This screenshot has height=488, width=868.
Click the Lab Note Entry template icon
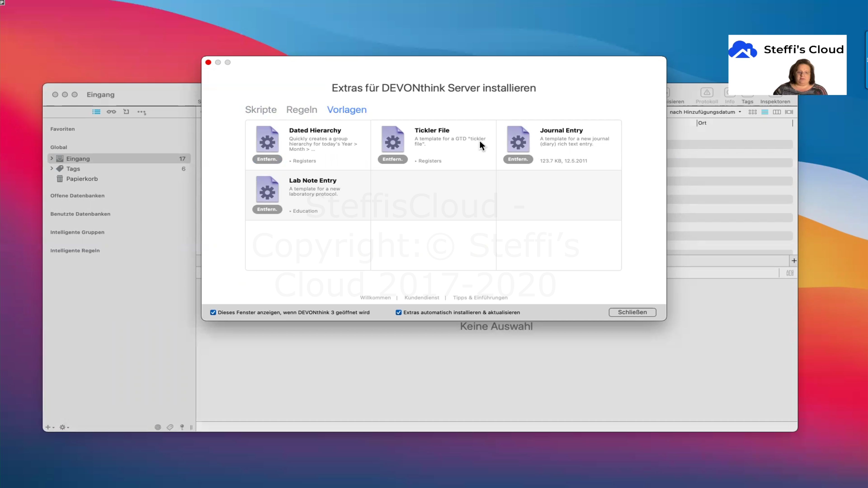click(x=267, y=189)
